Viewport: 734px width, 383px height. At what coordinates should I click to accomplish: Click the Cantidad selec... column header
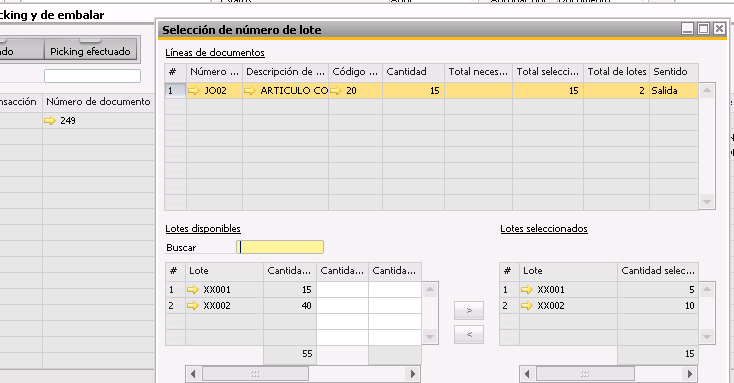(x=658, y=271)
